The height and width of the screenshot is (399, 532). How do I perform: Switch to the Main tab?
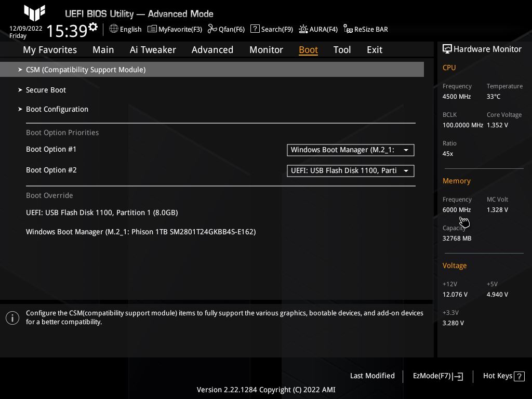[x=103, y=49]
